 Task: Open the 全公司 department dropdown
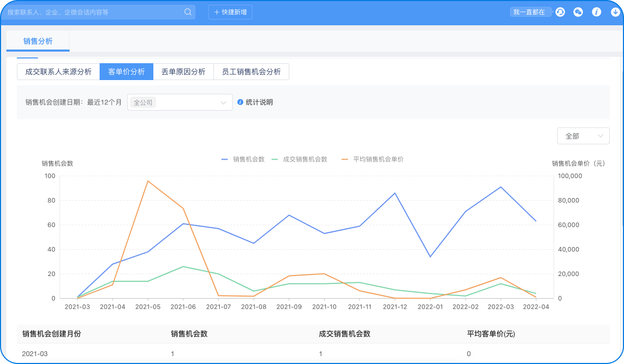tap(180, 102)
